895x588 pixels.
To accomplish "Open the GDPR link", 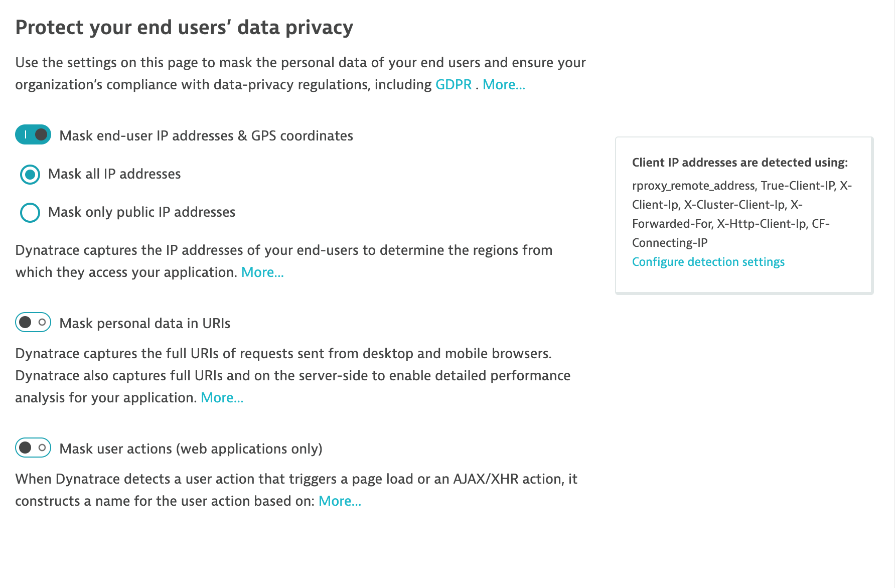I will (x=454, y=85).
